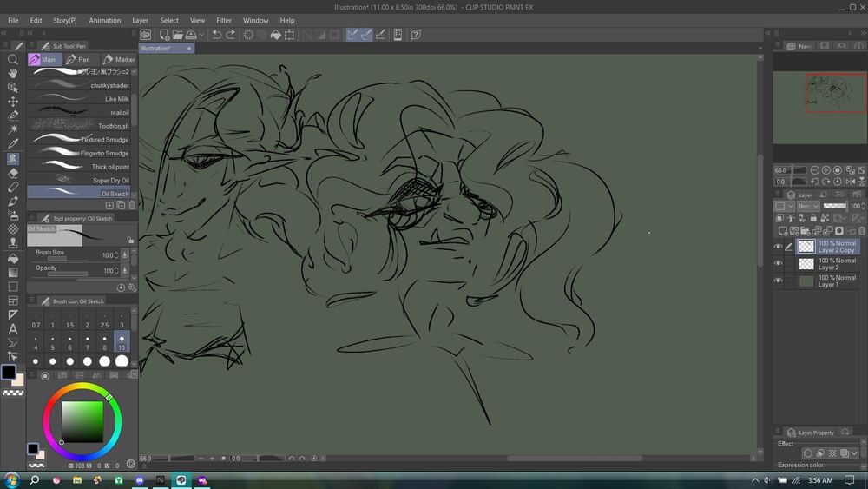868x489 pixels.
Task: Toggle Lock transparent pixels in the Layer panel
Action: coord(825,218)
